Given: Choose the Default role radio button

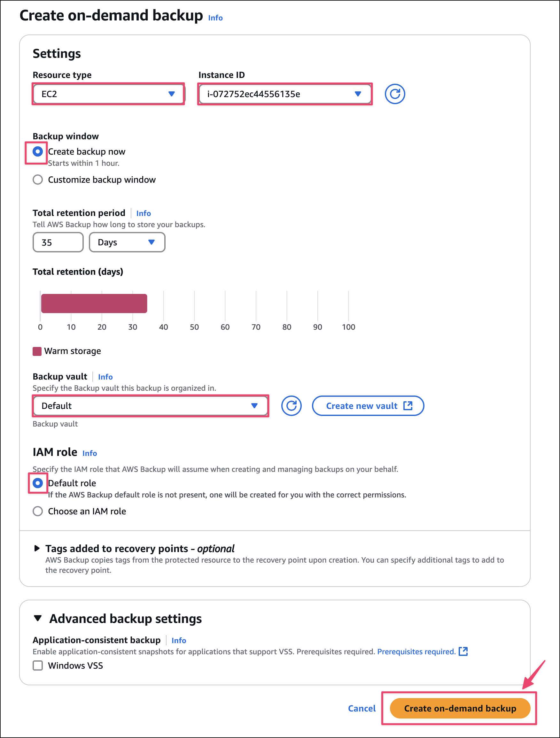Looking at the screenshot, I should [38, 483].
